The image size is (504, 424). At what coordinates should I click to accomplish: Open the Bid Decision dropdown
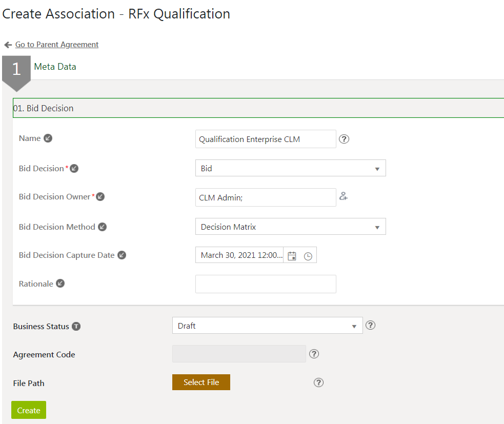pos(290,168)
